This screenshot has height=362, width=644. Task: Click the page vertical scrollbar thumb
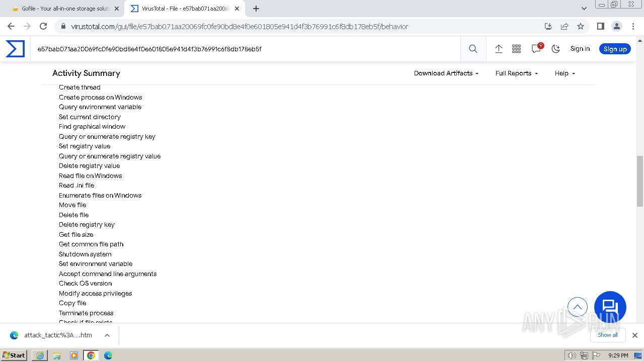[x=639, y=181]
